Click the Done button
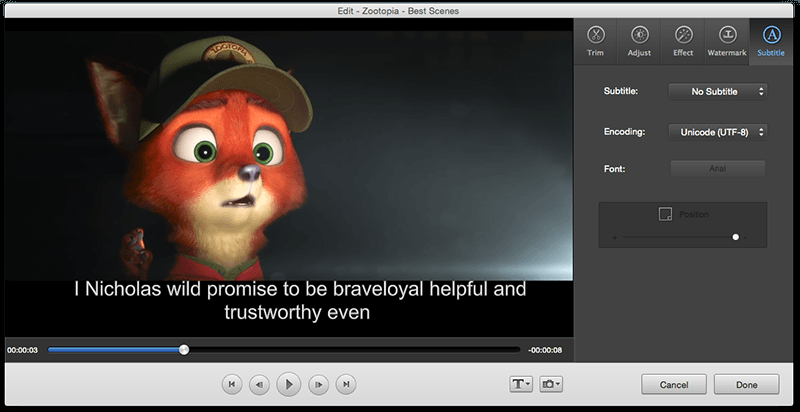This screenshot has width=800, height=412. pos(746,384)
